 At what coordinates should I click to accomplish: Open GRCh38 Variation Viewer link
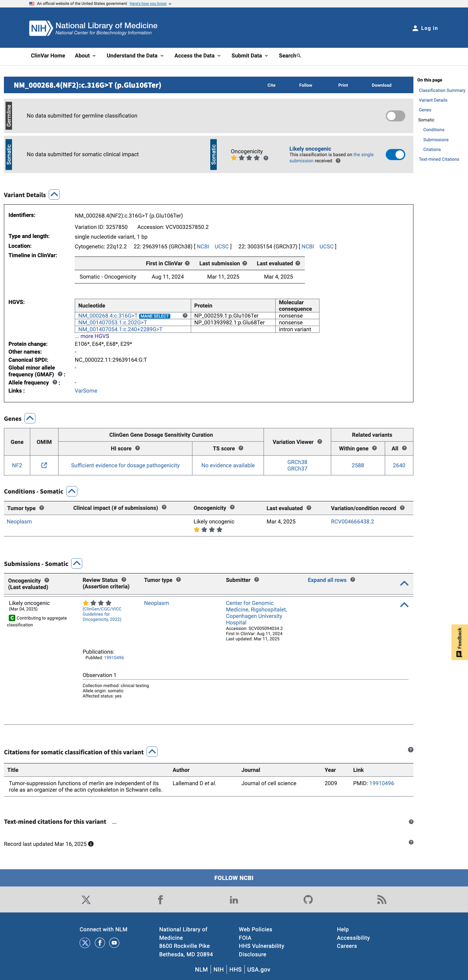(x=297, y=462)
